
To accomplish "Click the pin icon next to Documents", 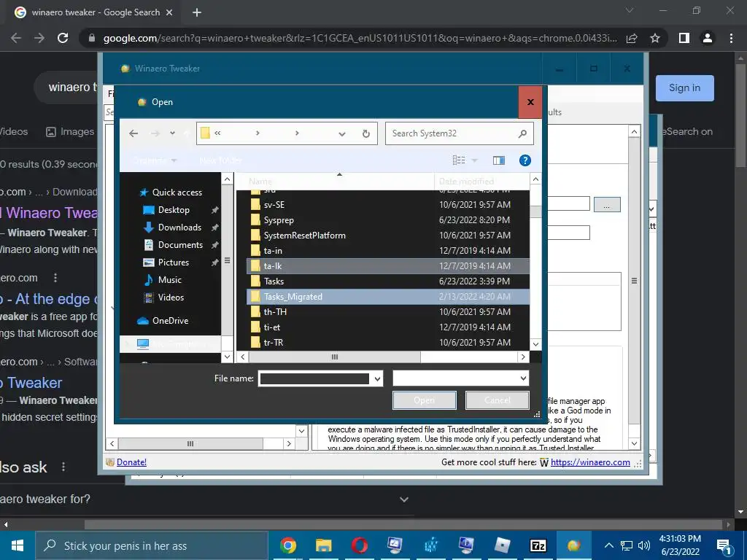I will [215, 245].
